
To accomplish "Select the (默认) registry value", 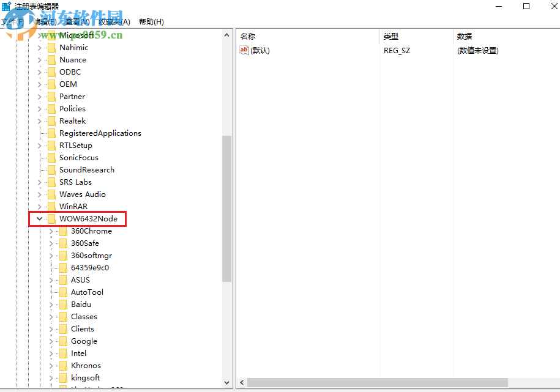I will (x=260, y=50).
